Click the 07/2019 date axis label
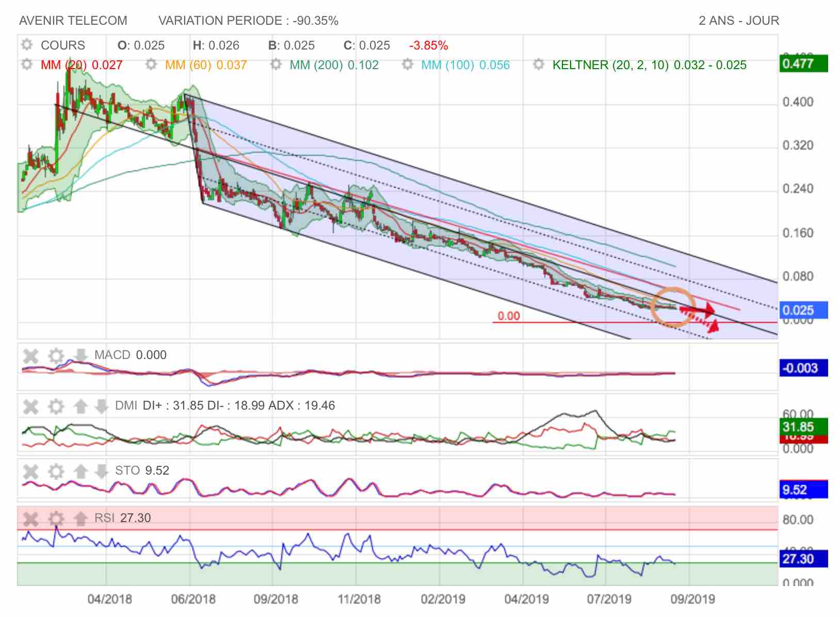This screenshot has height=617, width=840. (x=609, y=599)
